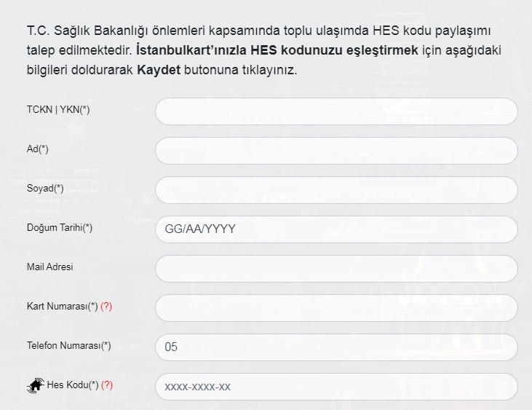Viewport: 532px width, 410px height.
Task: Open the Hes Kodu help question mark
Action: point(107,385)
